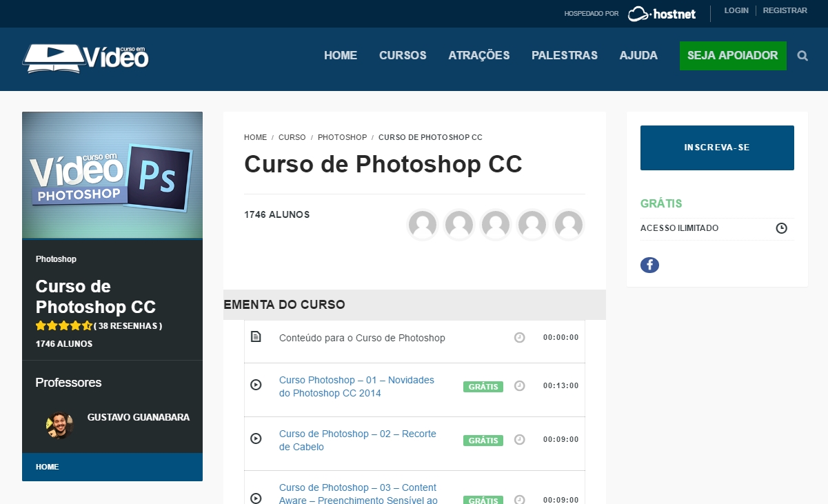Screen dimensions: 828x504
Task: Click the 00:13:00 duration text
Action: (x=561, y=386)
